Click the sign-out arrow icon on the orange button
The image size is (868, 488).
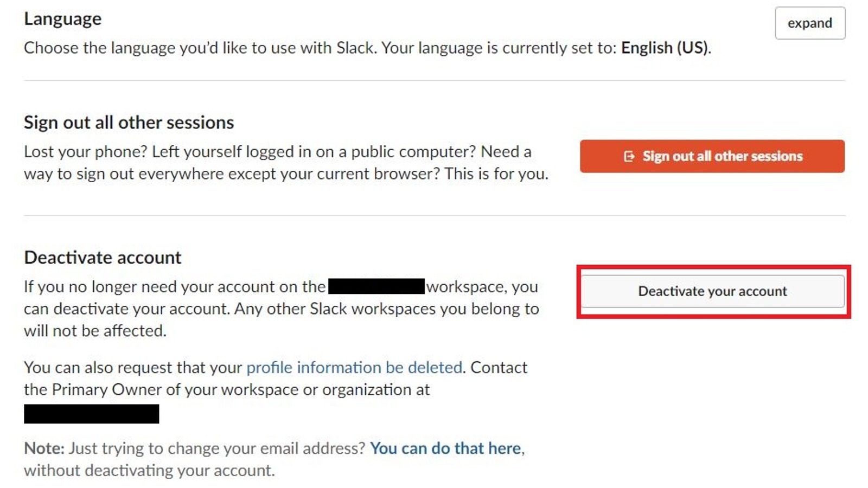[x=628, y=156]
